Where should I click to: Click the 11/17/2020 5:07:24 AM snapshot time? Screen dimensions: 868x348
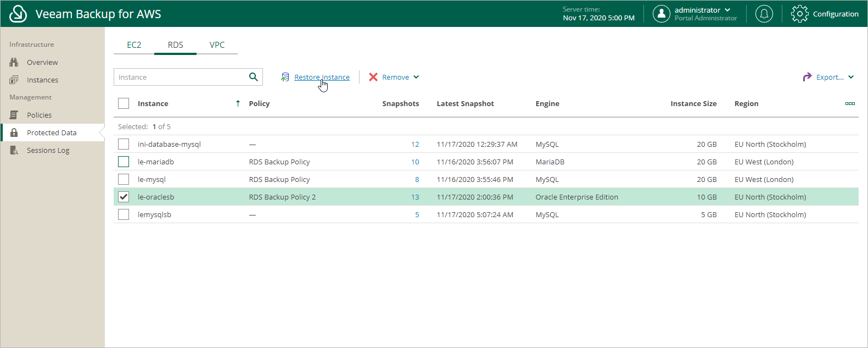[475, 215]
